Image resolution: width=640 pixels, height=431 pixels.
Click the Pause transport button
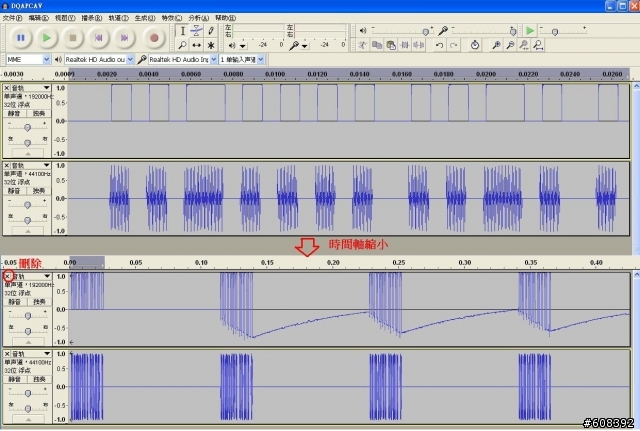pyautogui.click(x=20, y=38)
